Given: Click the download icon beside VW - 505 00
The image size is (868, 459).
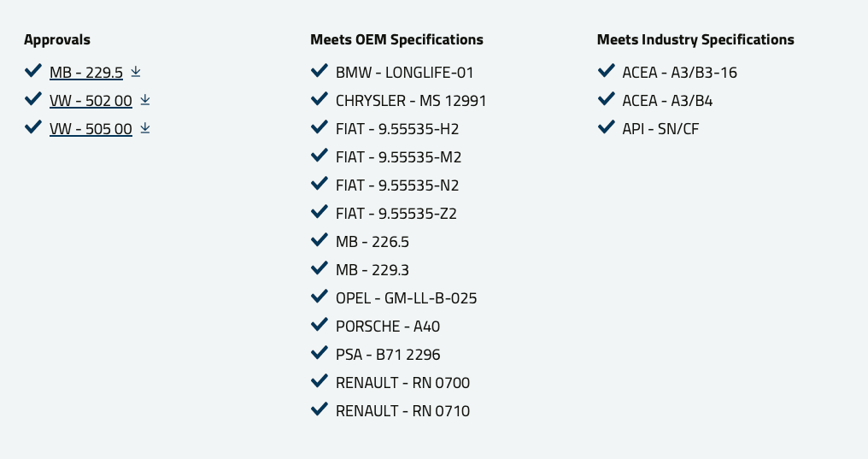Looking at the screenshot, I should pyautogui.click(x=145, y=128).
